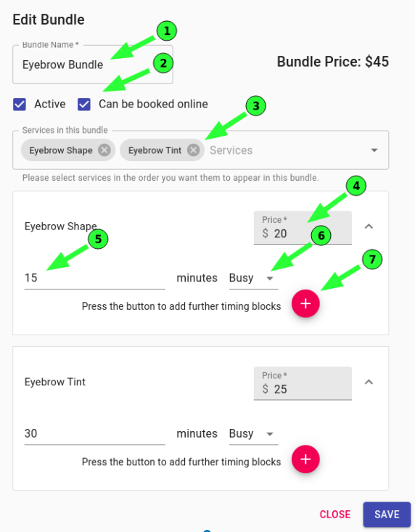The height and width of the screenshot is (532, 415).
Task: Click the 30 minutes duration field
Action: [94, 433]
